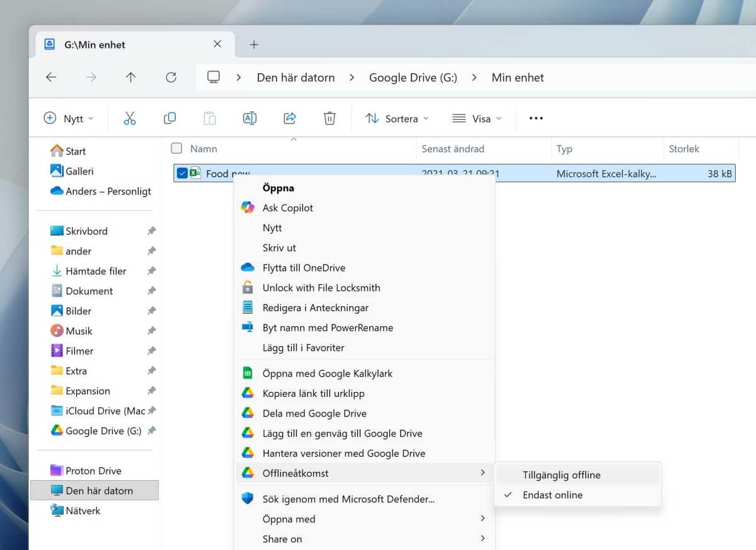
Task: Click the Copy icon in toolbar
Action: [x=169, y=118]
